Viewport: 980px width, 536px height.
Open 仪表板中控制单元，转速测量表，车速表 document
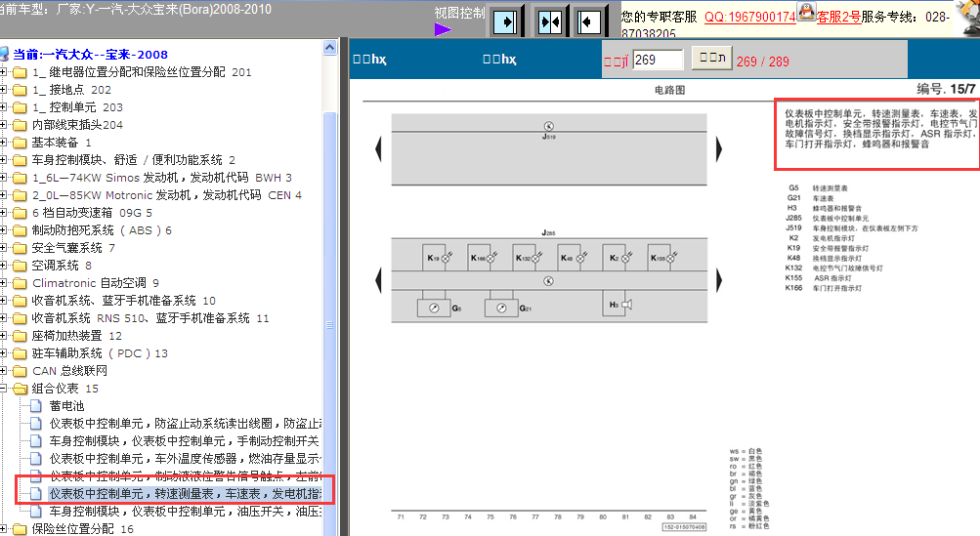[x=186, y=493]
